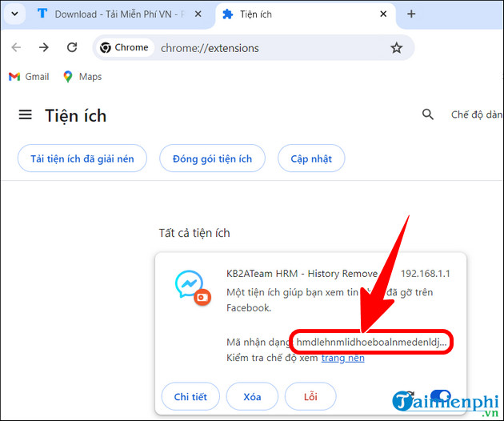Reload the extensions page
This screenshot has width=504, height=421.
tap(72, 47)
